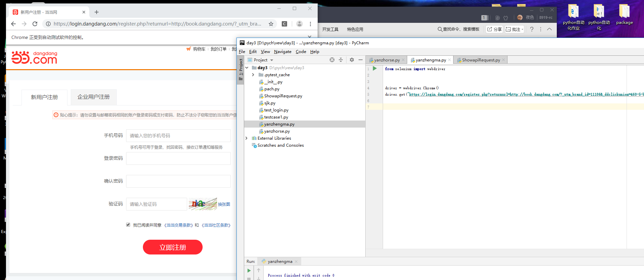Image resolution: width=644 pixels, height=280 pixels.
Task: Open the package folder on the desktop
Action: (x=624, y=14)
